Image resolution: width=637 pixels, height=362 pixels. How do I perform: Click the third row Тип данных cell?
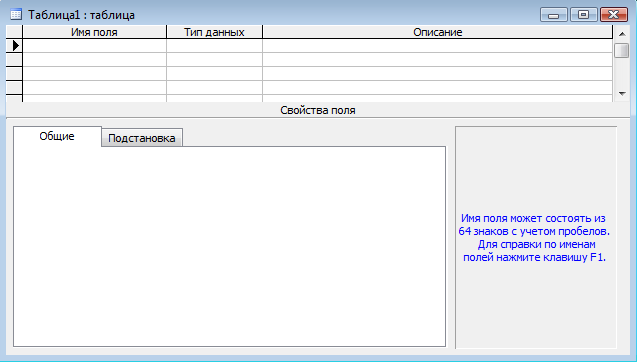tap(214, 74)
